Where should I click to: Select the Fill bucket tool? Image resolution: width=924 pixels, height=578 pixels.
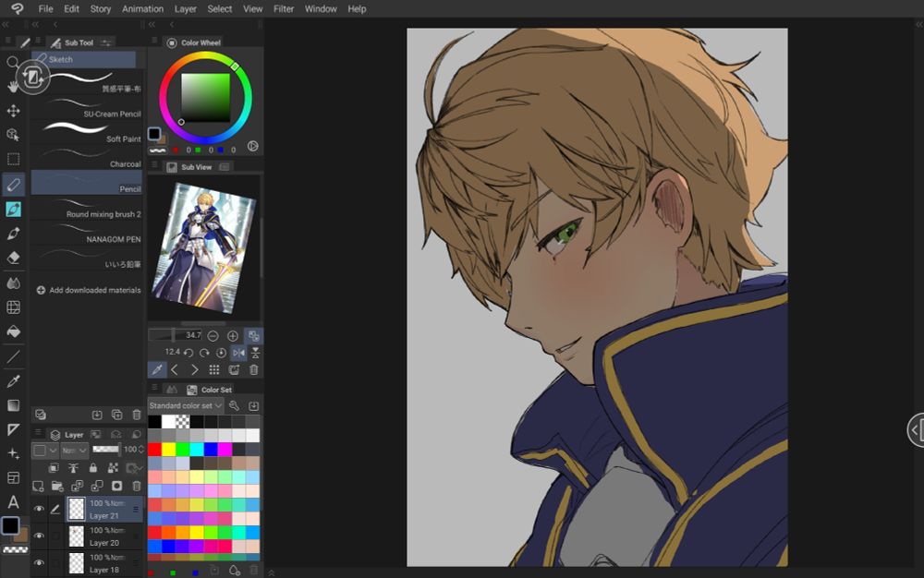coord(13,331)
